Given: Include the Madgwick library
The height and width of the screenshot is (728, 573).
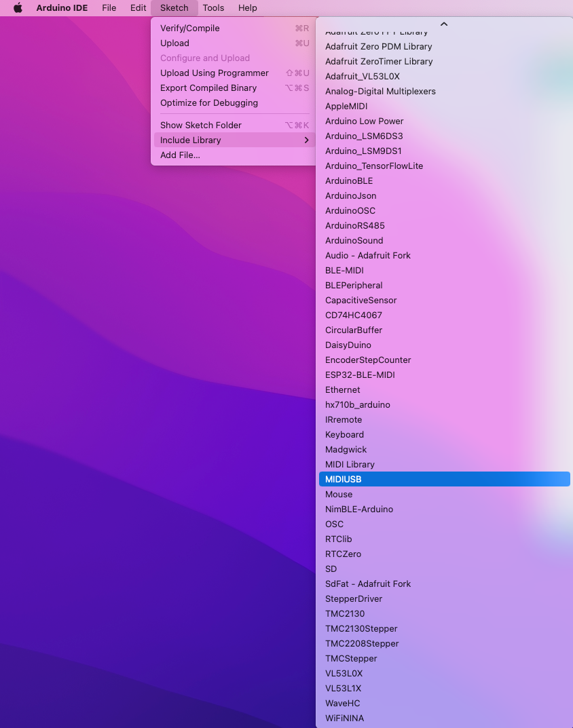Looking at the screenshot, I should [445, 449].
